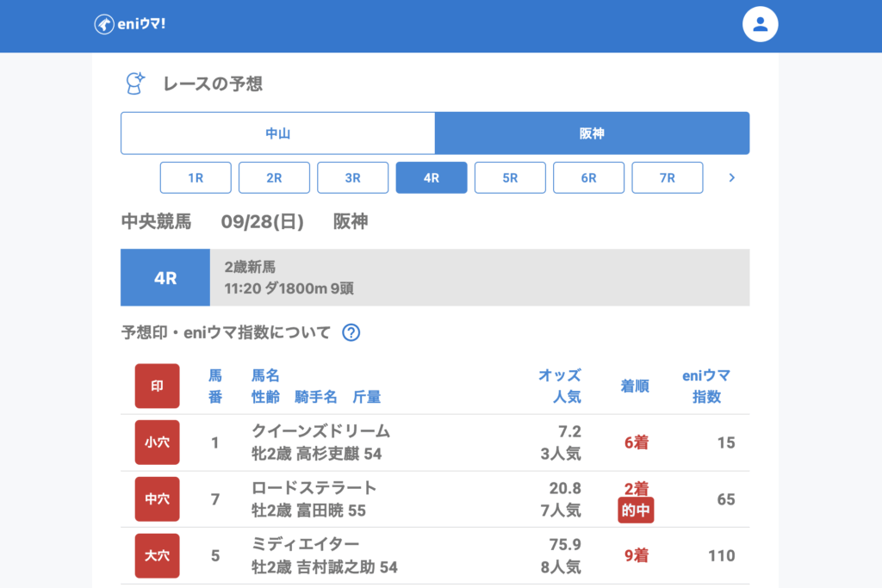Go to race 5R

pyautogui.click(x=510, y=178)
